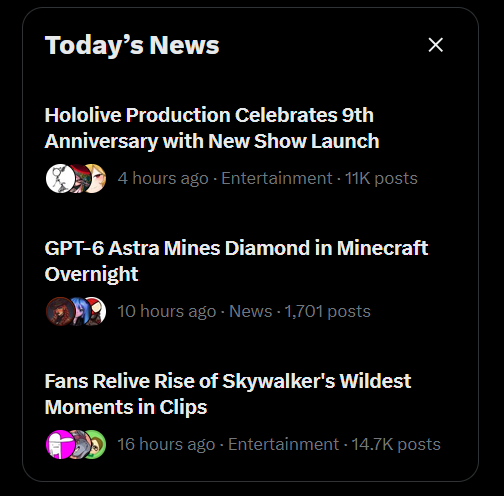The image size is (504, 496).
Task: Click the '14.7K posts' count
Action: (396, 444)
